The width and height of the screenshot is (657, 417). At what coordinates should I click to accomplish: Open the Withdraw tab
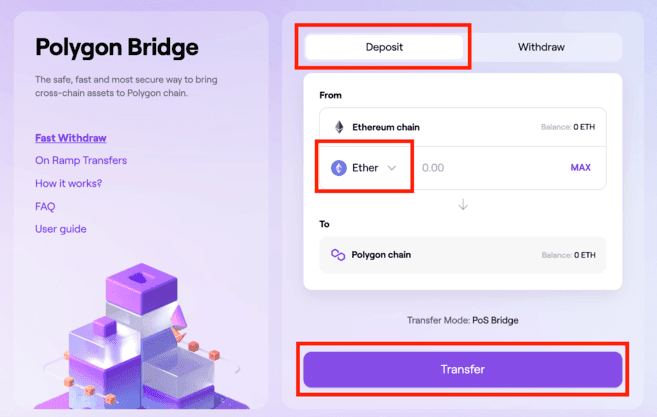[x=542, y=47]
